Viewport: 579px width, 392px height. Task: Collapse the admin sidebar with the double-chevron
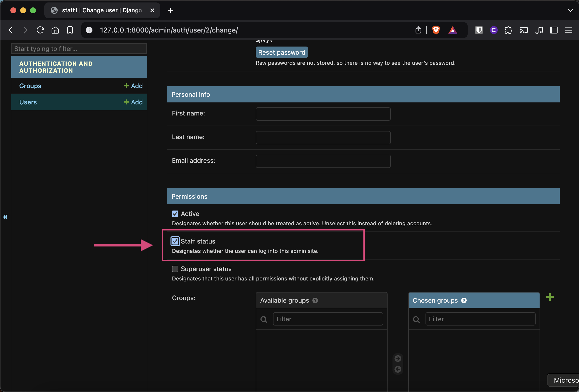click(x=5, y=217)
